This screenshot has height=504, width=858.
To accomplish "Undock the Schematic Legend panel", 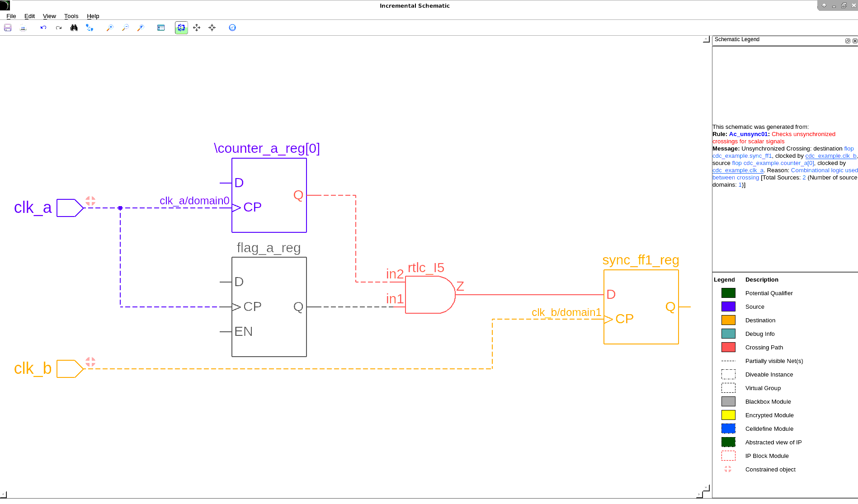I will pos(848,41).
